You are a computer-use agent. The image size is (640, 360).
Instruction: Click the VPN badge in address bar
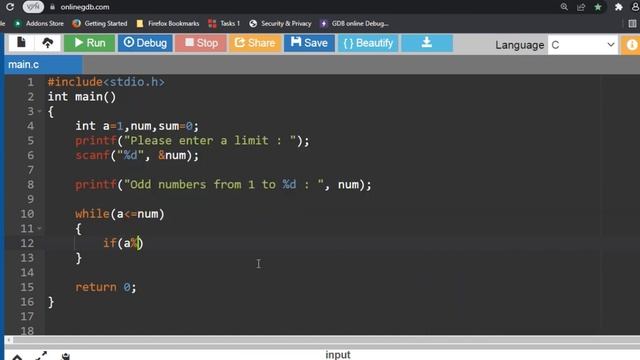(x=33, y=7)
